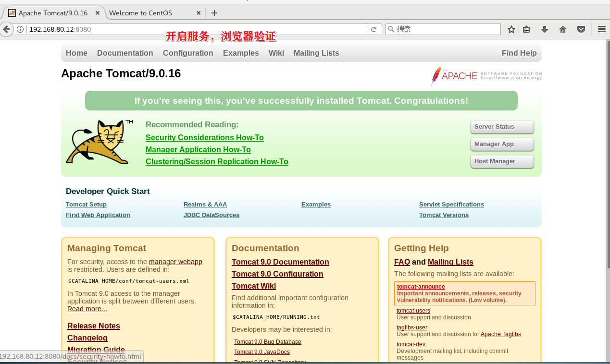Open the Configuration nav item
Screen dimensions: 610x364
[188, 53]
